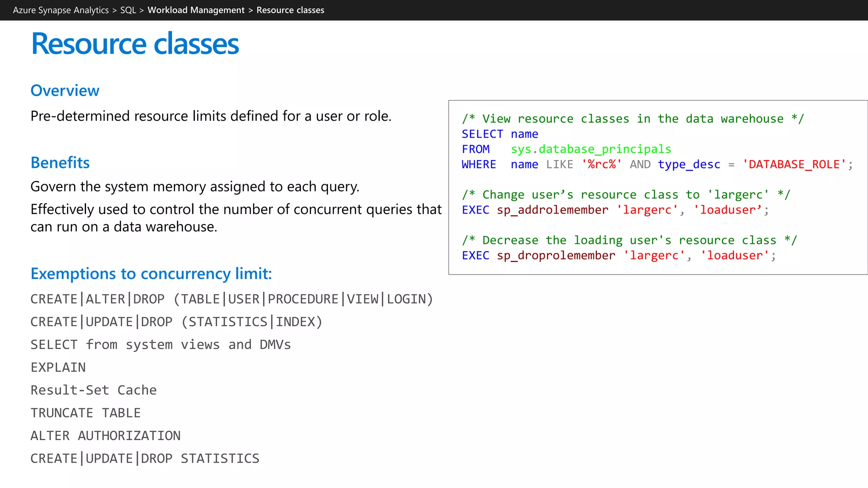The image size is (868, 488).
Task: Click the EXPLAIN exemption entry
Action: [x=58, y=367]
